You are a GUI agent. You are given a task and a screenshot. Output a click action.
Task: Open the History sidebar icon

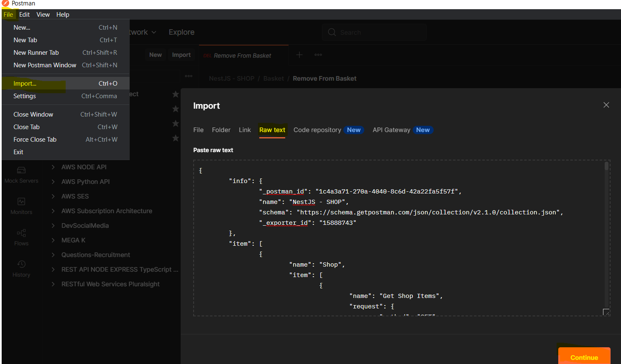pyautogui.click(x=21, y=264)
